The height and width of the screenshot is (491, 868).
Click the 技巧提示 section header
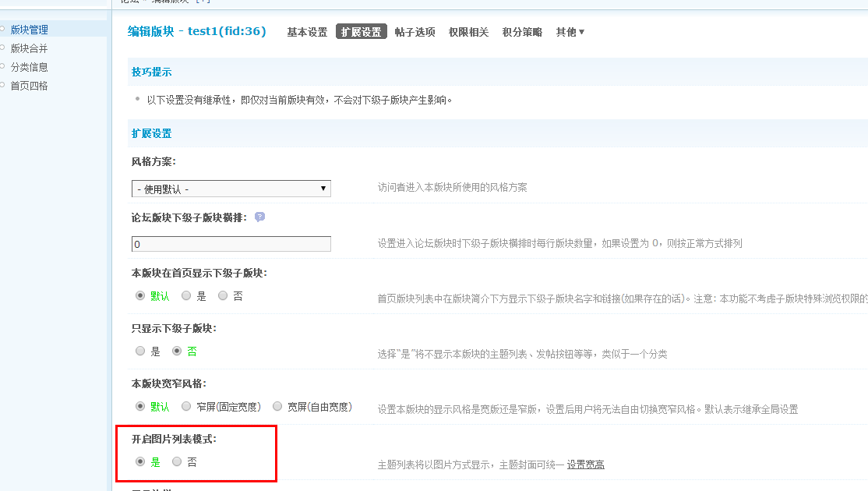tap(152, 72)
